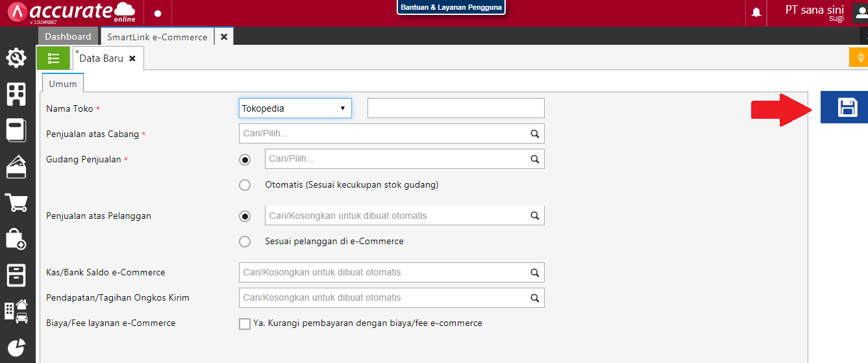
Task: Select the Gudang Penjualan manual warehouse radio
Action: coord(245,160)
